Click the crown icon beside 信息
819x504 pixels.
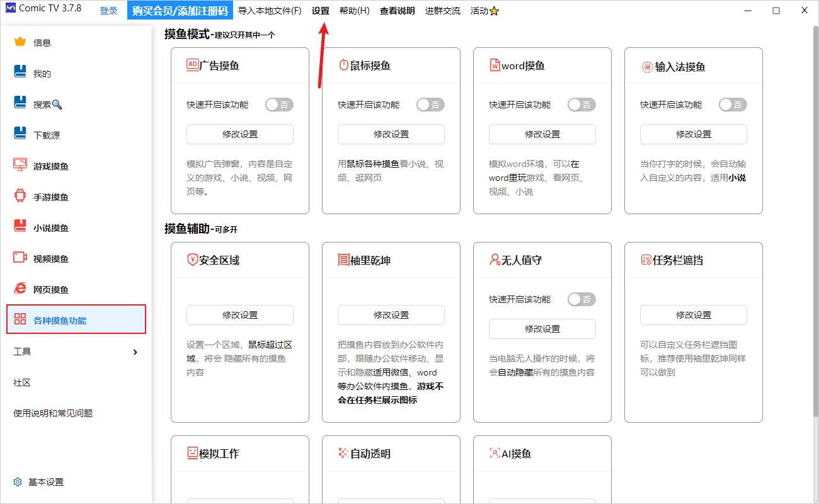20,42
